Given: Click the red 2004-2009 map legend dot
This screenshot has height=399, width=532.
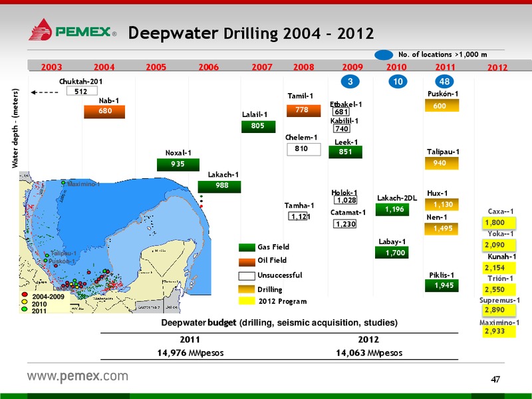Looking at the screenshot, I should (25, 295).
